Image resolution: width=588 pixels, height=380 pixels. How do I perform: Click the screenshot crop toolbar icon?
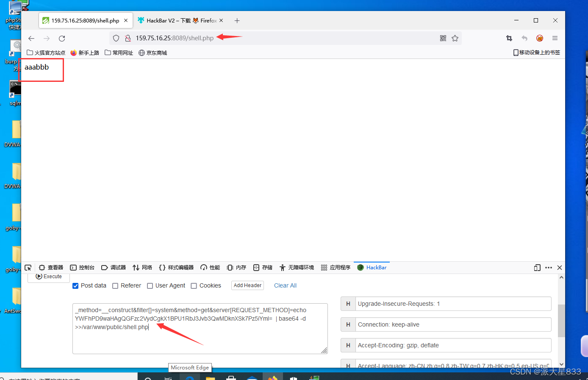point(509,38)
